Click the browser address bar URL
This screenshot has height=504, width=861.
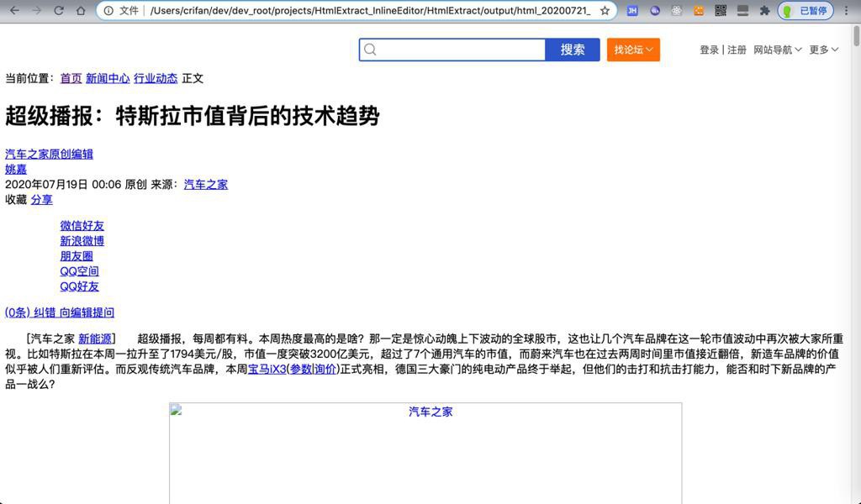[x=371, y=10]
